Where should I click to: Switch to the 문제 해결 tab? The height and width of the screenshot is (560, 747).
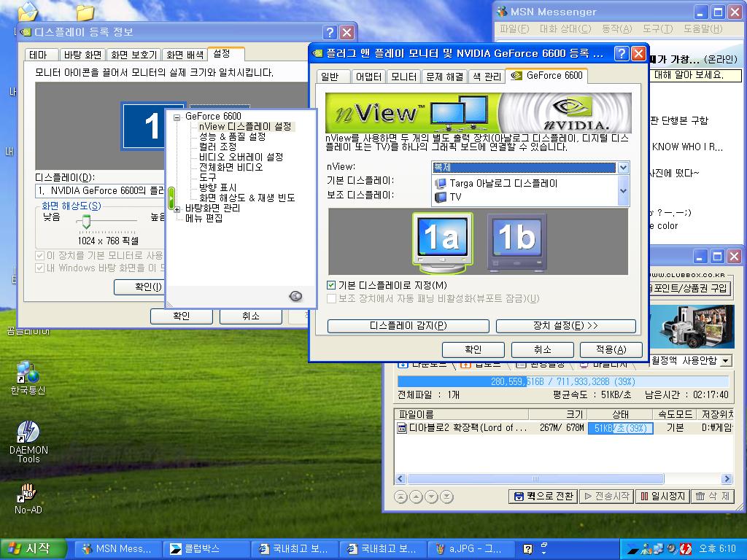[445, 76]
